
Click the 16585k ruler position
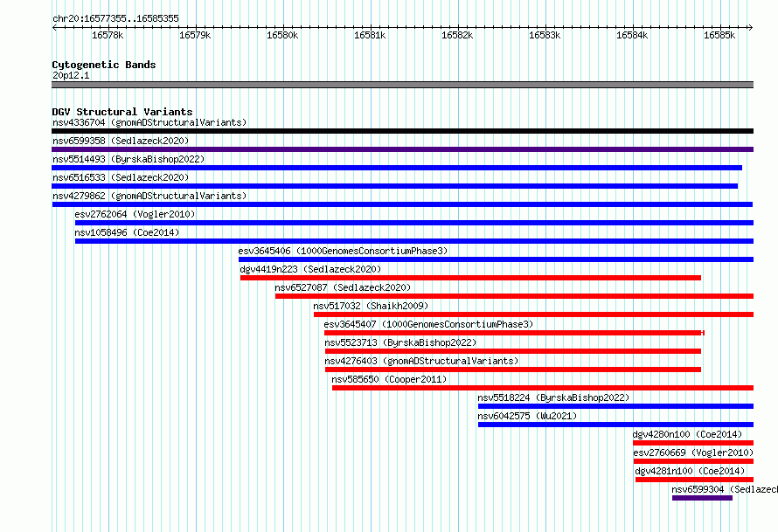coord(719,35)
